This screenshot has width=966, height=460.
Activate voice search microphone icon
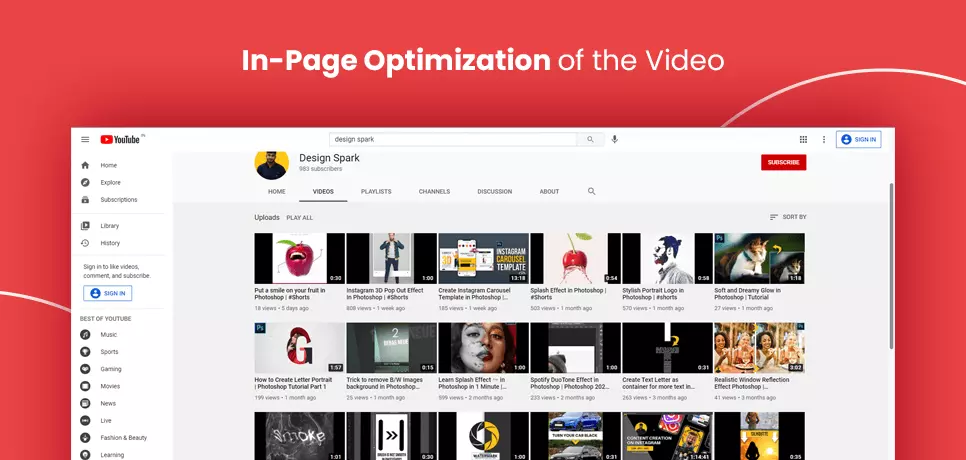(614, 140)
